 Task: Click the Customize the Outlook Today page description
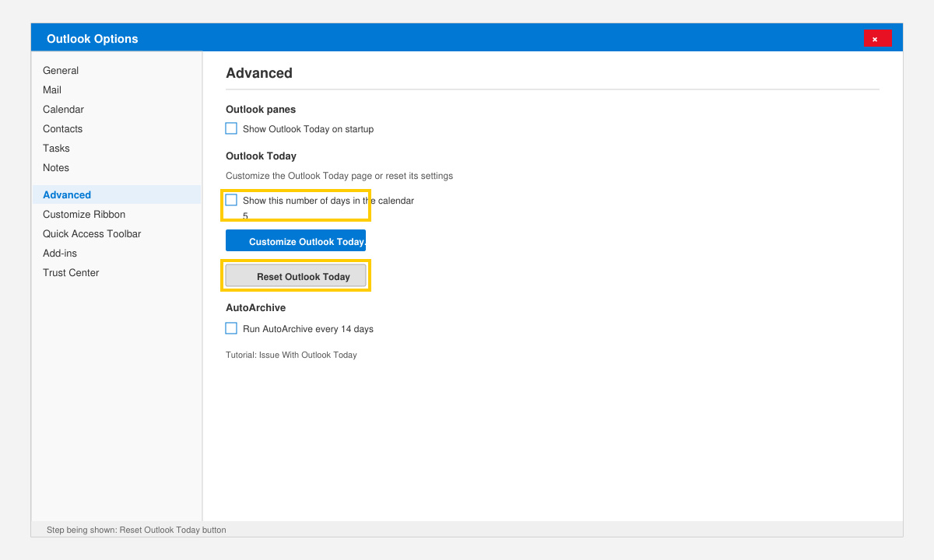pyautogui.click(x=339, y=176)
